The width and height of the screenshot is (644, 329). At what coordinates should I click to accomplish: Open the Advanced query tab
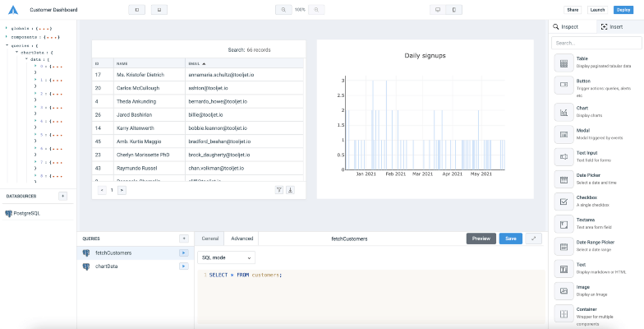pos(241,239)
